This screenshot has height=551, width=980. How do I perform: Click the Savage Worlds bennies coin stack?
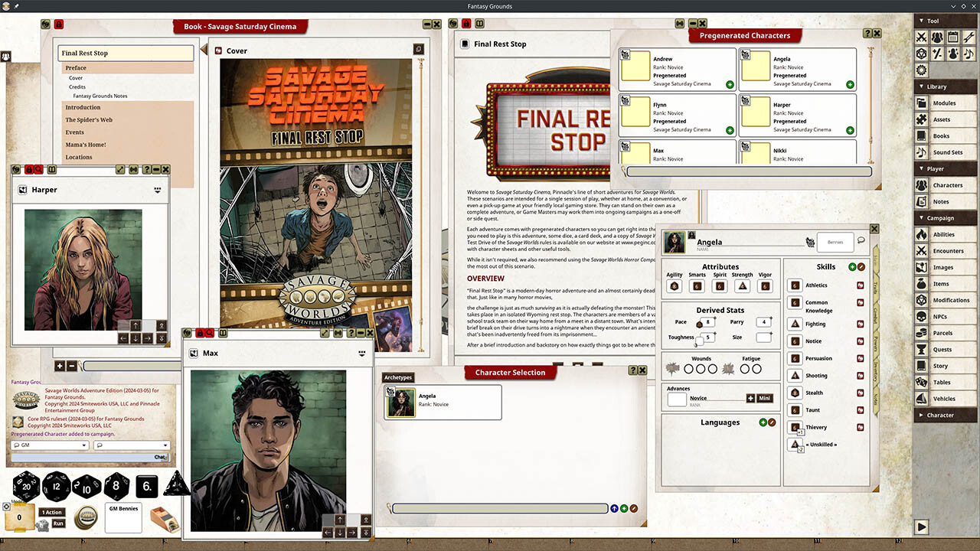coord(87,516)
